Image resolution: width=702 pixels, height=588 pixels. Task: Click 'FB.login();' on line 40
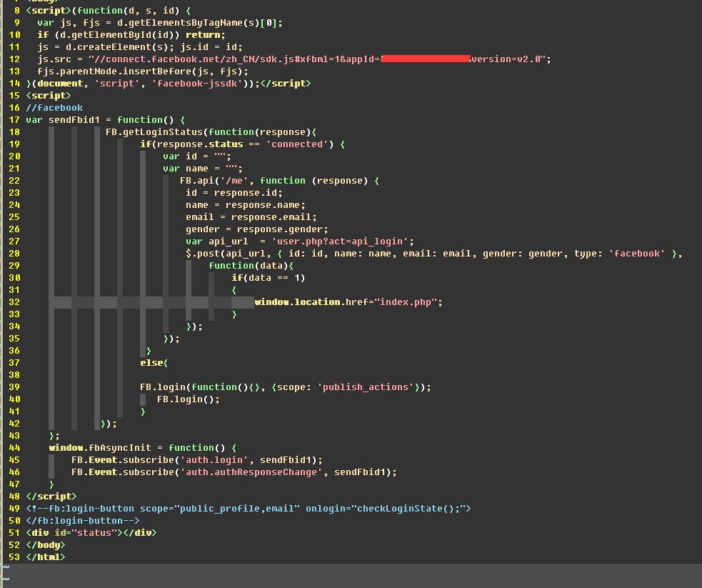tap(189, 398)
